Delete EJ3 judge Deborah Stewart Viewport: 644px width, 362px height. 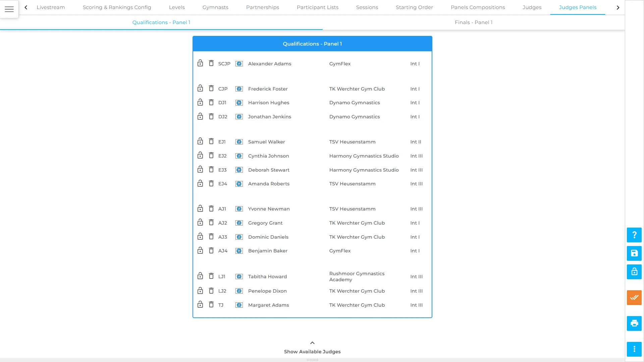pos(211,169)
